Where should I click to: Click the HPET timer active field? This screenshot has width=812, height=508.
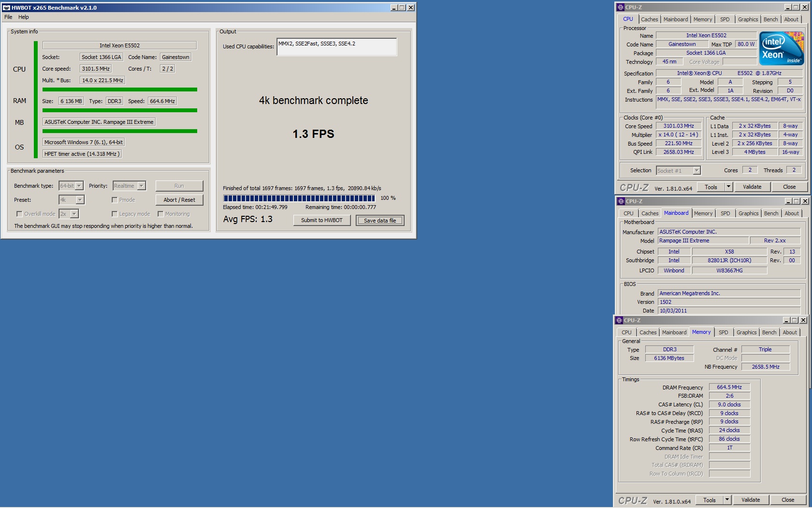point(82,154)
